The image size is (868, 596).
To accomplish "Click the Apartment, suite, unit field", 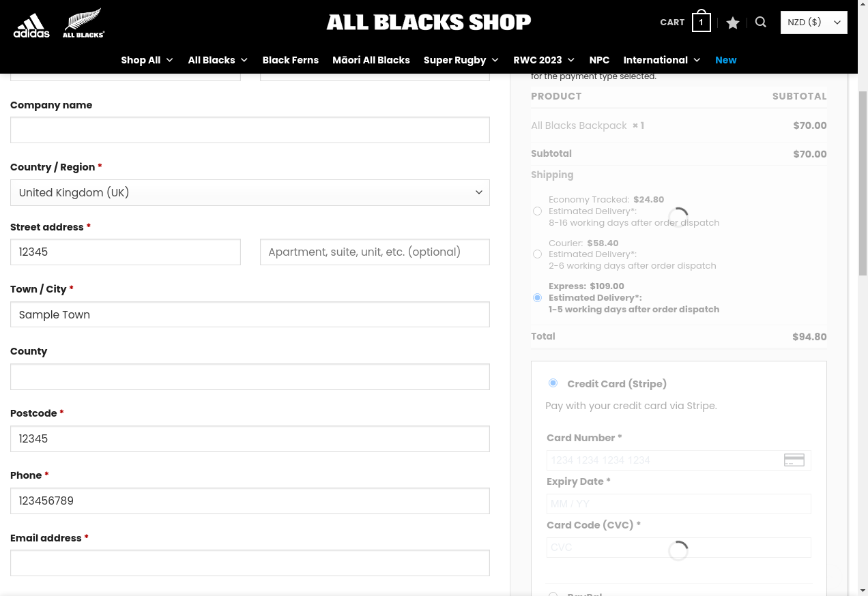I will click(x=375, y=252).
